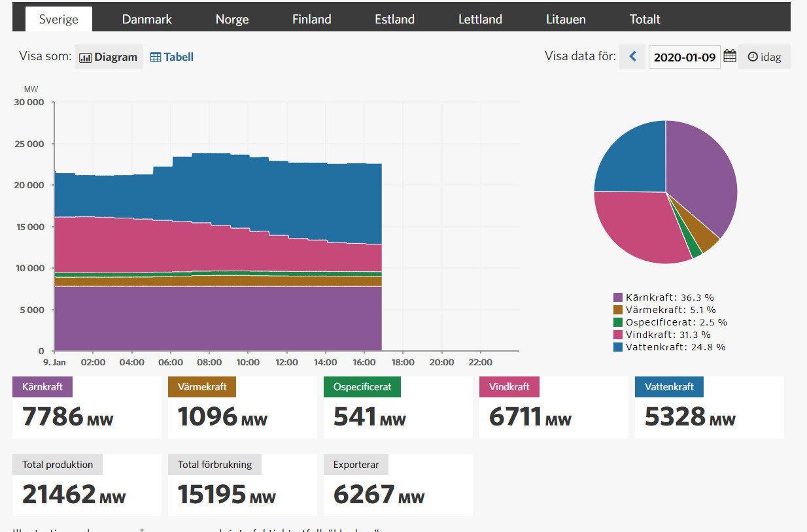Open the Lettland tab
Screen dimensions: 807x532
[x=480, y=19]
